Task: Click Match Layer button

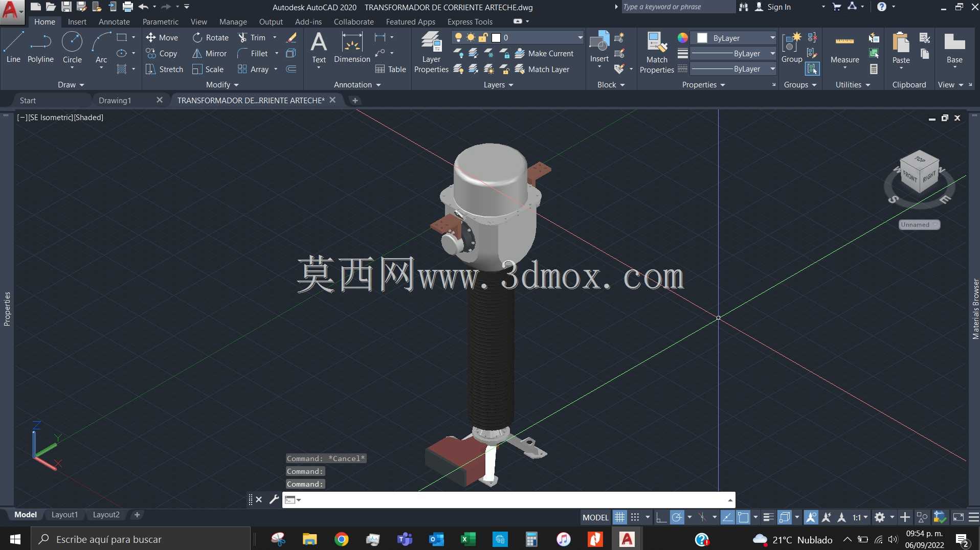Action: (542, 69)
